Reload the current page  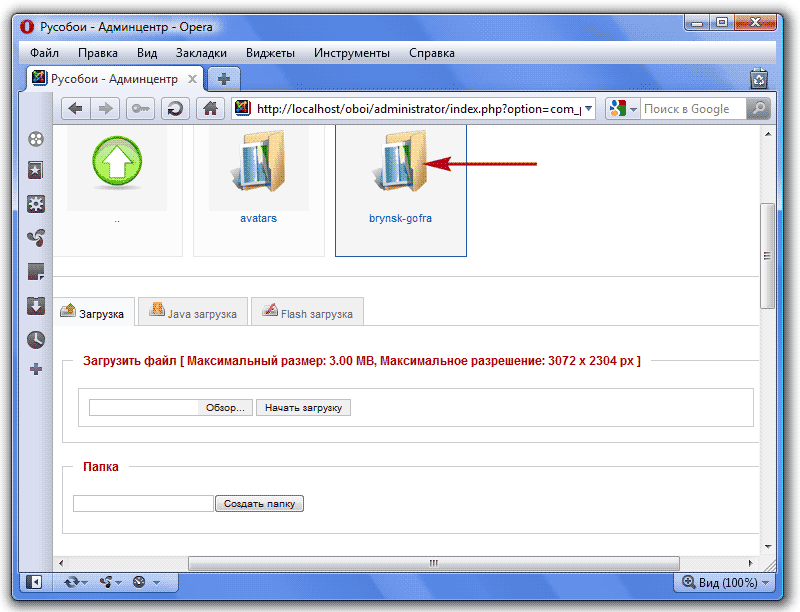[175, 109]
